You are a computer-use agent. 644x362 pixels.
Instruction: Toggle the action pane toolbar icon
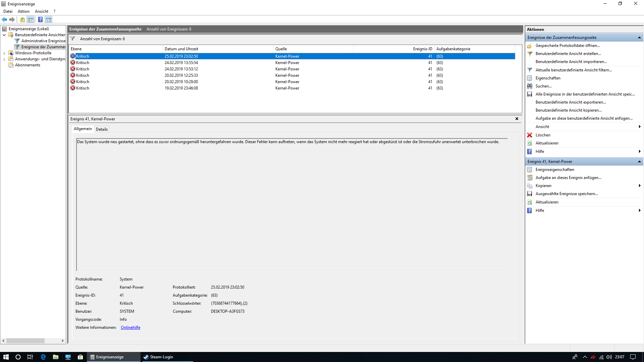click(x=49, y=19)
